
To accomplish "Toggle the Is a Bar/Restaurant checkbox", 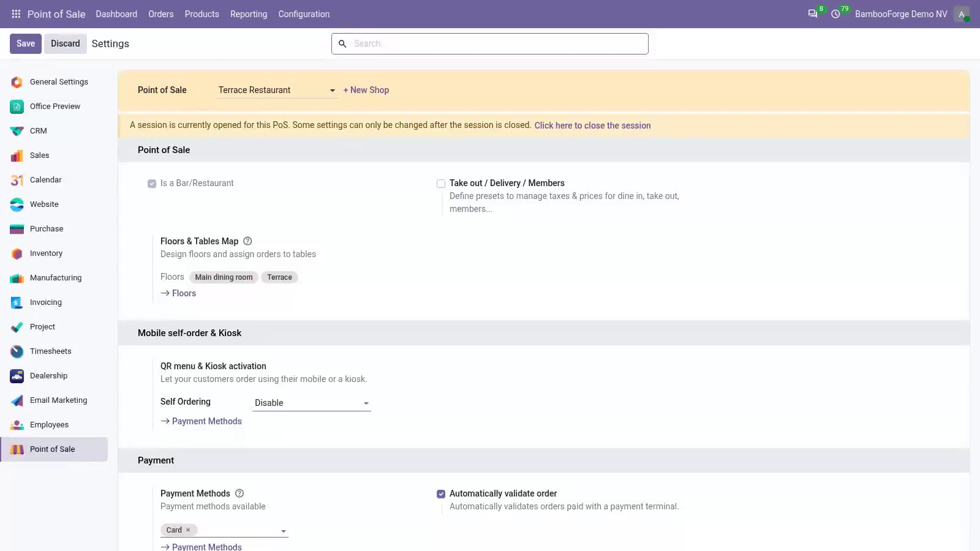I will click(152, 184).
